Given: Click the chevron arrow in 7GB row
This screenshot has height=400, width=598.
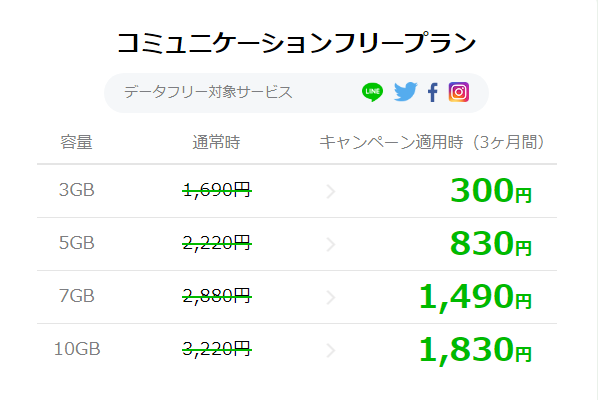Looking at the screenshot, I should point(331,297).
